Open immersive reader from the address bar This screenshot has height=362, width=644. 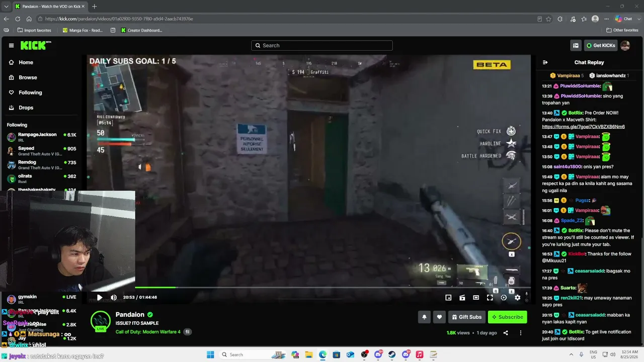point(539,19)
